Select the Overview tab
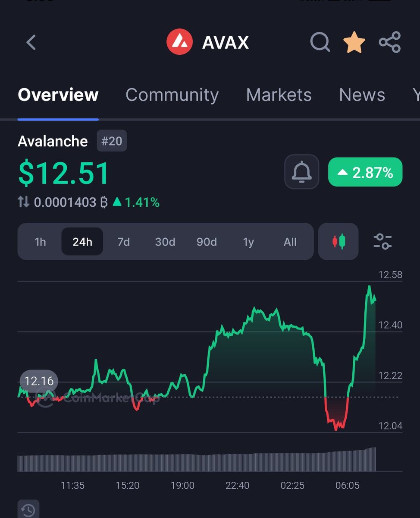This screenshot has height=518, width=420. 58,95
